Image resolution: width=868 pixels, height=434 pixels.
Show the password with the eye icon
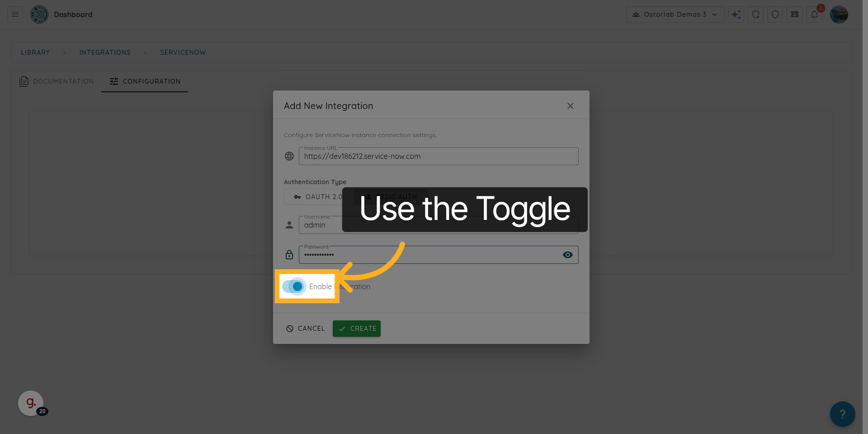[568, 255]
